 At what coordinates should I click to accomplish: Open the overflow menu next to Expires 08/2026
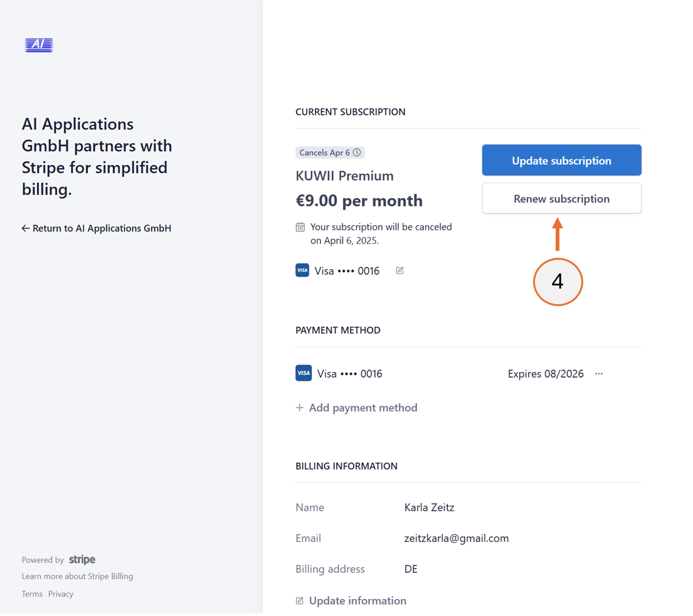(598, 373)
